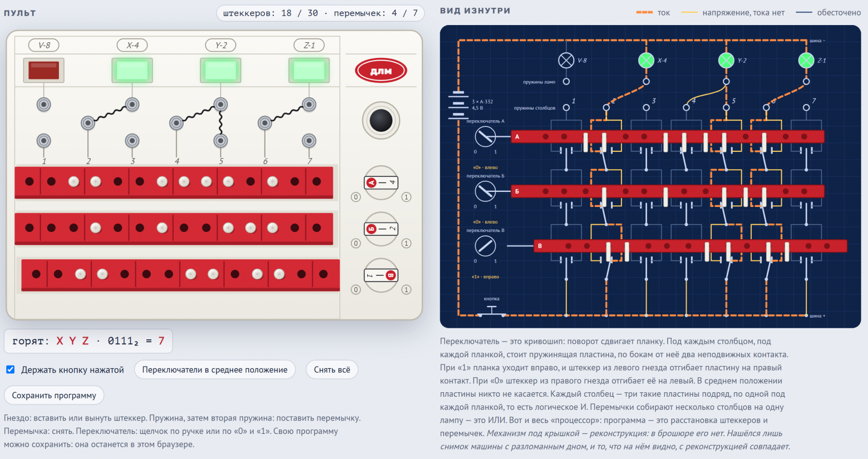868x459 pixels.
Task: Click the lit green Z-1 lamp
Action: tap(309, 71)
